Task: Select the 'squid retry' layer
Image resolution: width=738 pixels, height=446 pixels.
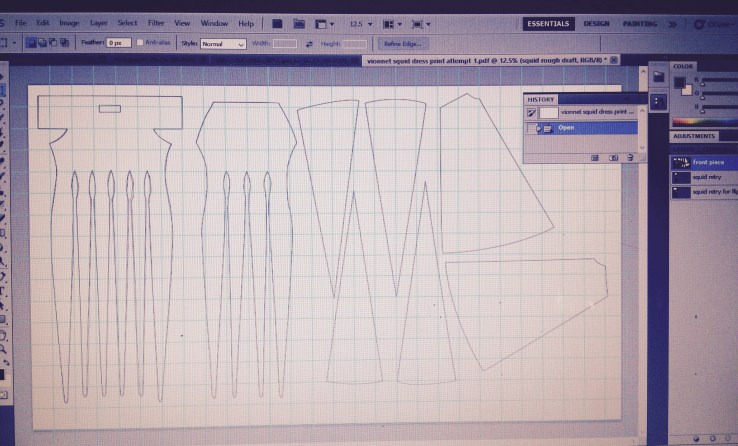Action: click(x=704, y=177)
